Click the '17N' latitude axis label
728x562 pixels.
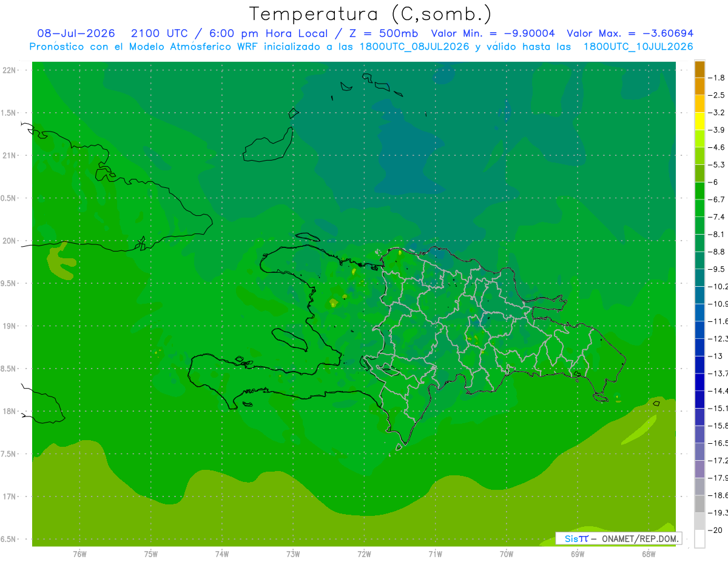(x=8, y=497)
